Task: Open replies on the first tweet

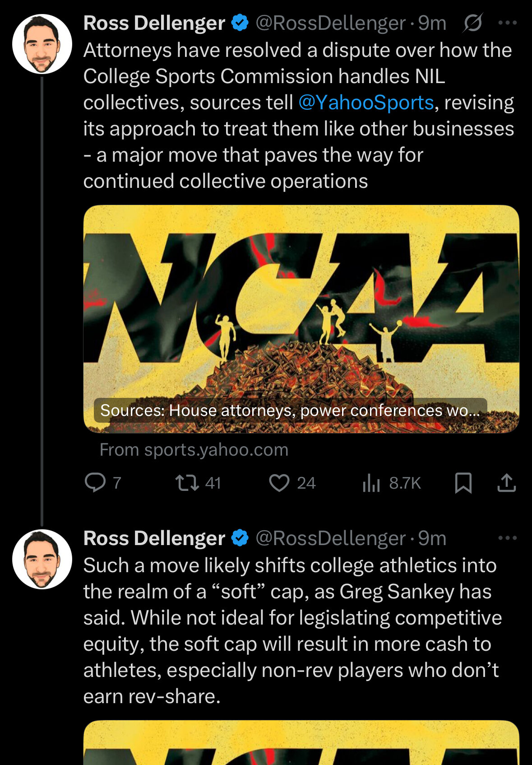Action: click(103, 483)
